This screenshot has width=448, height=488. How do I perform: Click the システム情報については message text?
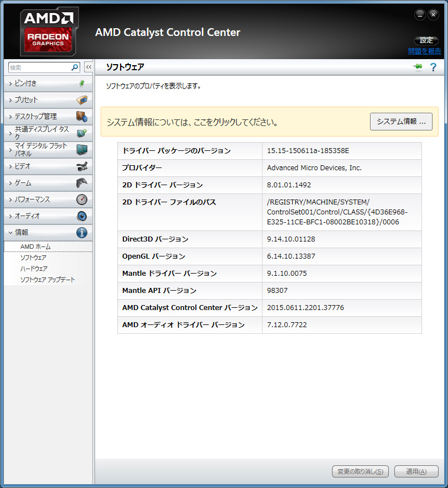click(x=192, y=122)
